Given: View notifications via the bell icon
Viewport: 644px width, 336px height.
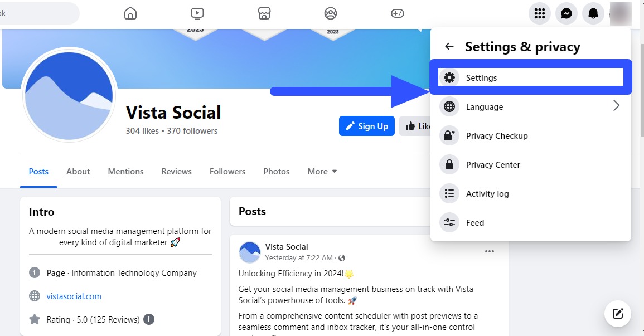Looking at the screenshot, I should [593, 13].
